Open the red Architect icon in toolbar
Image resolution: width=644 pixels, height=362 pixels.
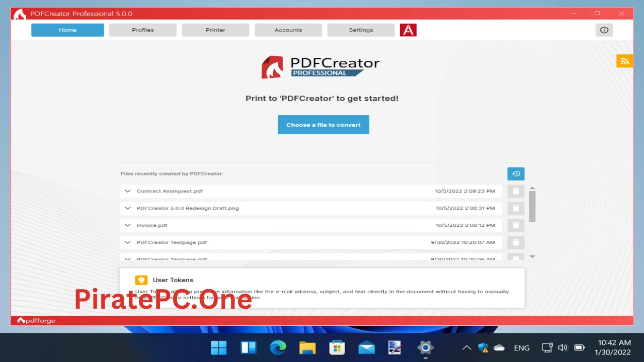click(408, 30)
